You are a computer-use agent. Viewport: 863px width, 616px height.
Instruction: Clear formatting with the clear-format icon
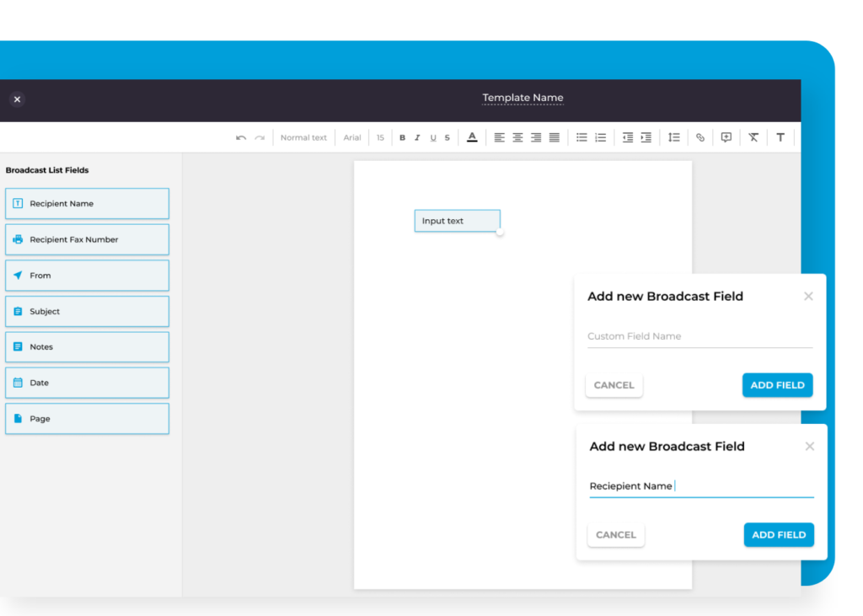click(x=753, y=137)
